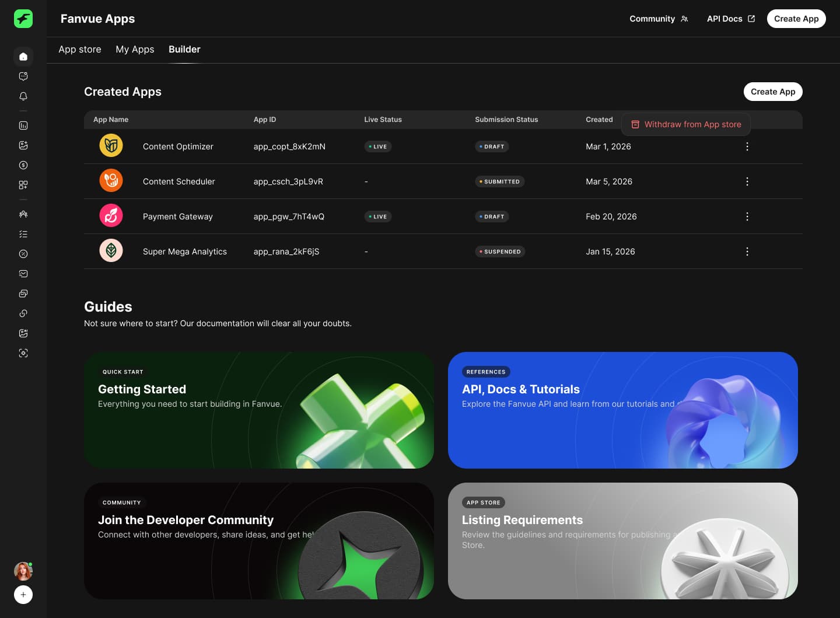Click the green Fanvue logo
The image size is (840, 618).
23,19
